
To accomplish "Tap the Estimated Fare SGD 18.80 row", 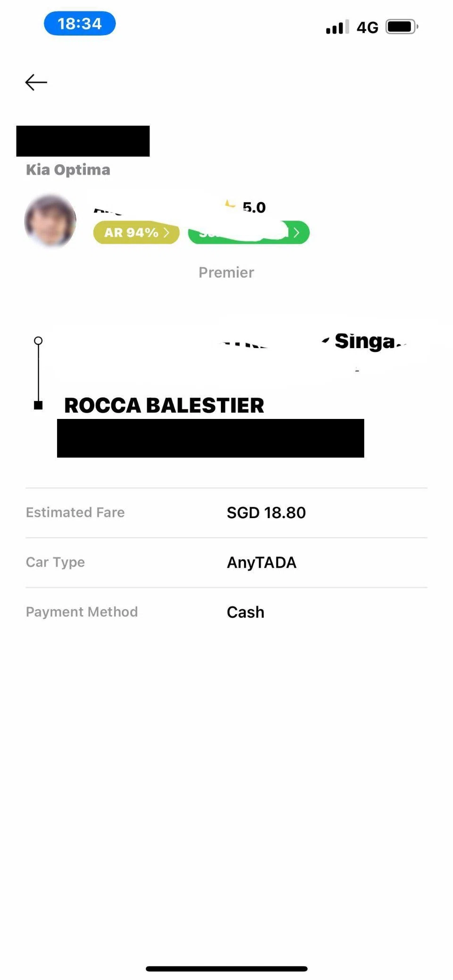I will pyautogui.click(x=226, y=512).
